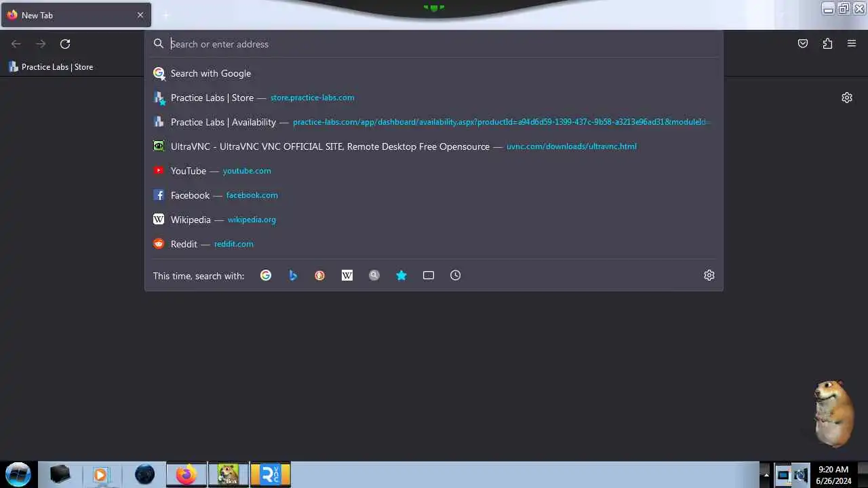
Task: Search only in Bookmarks star icon
Action: pos(401,275)
